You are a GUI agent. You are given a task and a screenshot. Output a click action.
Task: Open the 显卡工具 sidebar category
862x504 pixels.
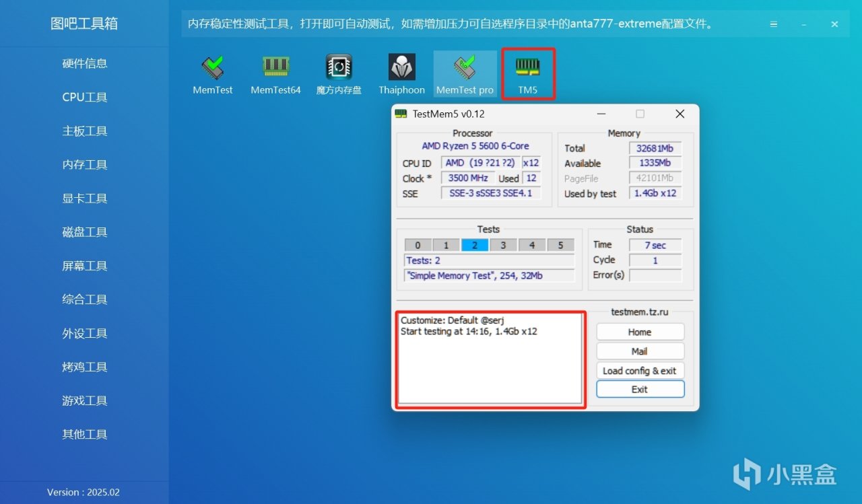click(84, 199)
